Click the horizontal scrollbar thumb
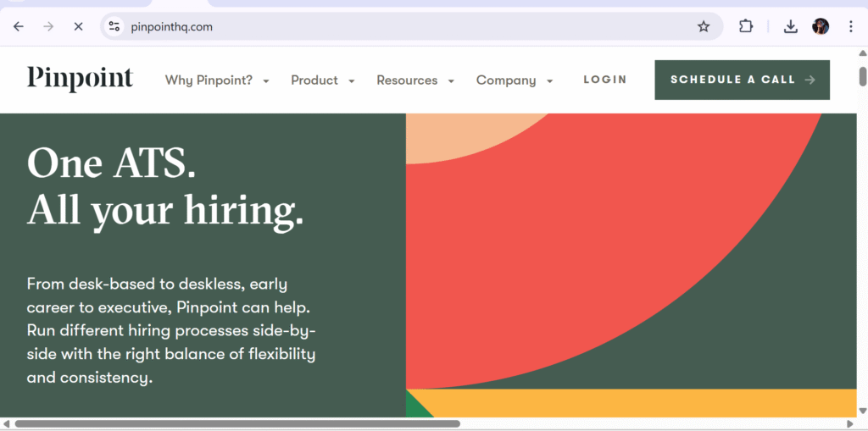 [237, 424]
